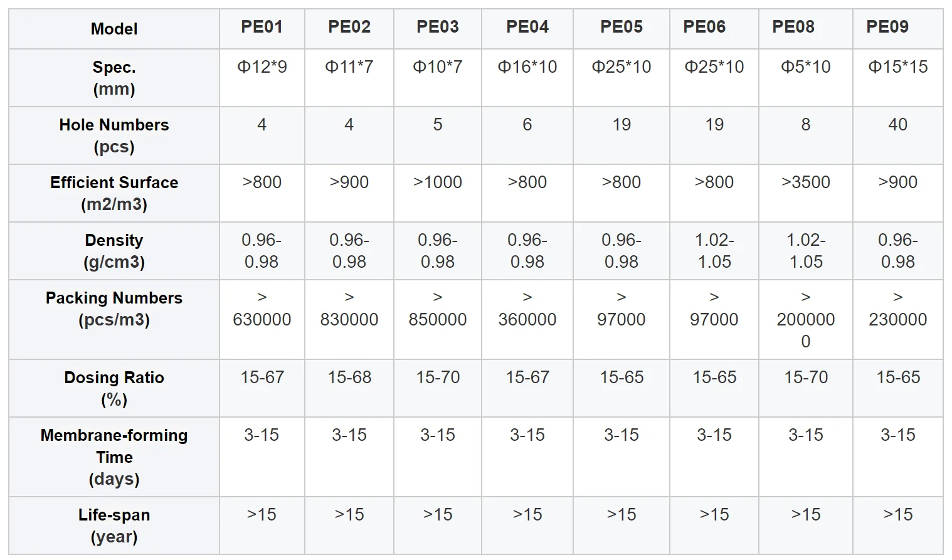Select the Φ15*15 spec cell
952x560 pixels.
click(x=897, y=67)
